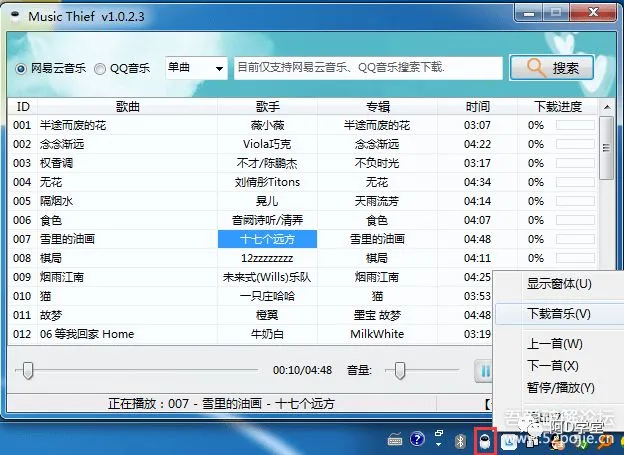
Task: Click the highlighted artist cell 十七个远方
Action: [x=267, y=239]
